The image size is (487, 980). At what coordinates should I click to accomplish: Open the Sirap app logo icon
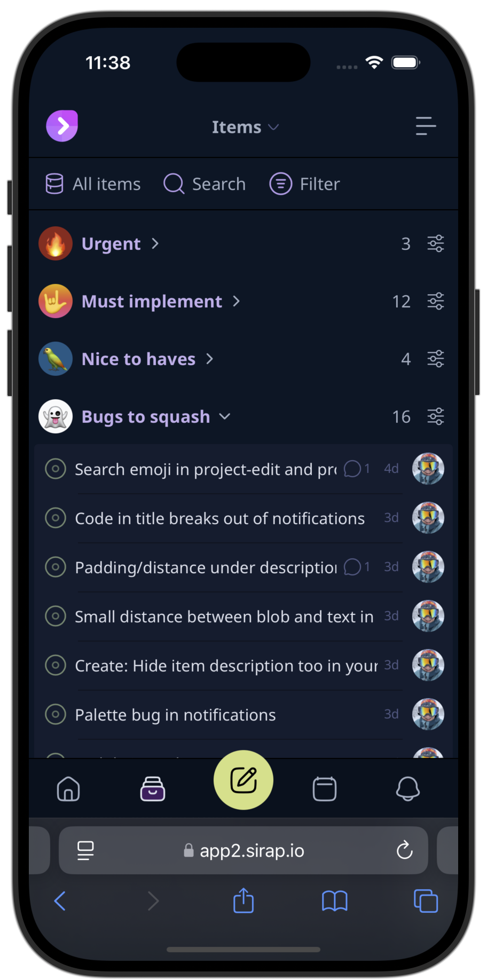click(62, 125)
